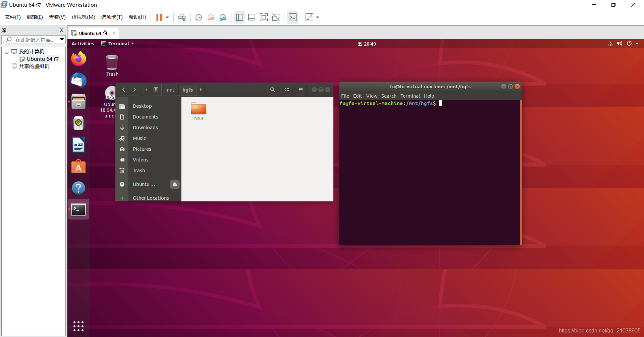Screen dimensions: 644x337
Task: Open the suspend button dropdown arrow
Action: pyautogui.click(x=167, y=17)
